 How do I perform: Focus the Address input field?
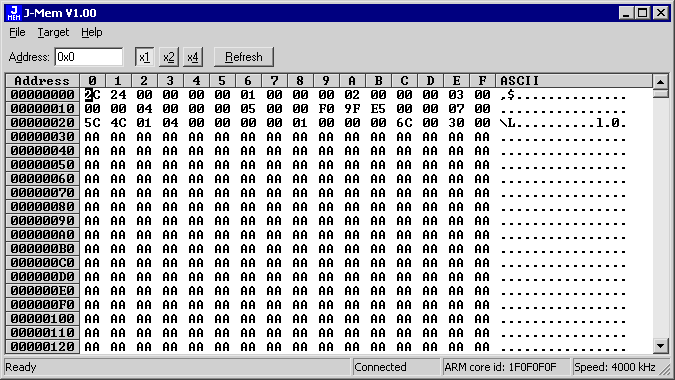(89, 57)
